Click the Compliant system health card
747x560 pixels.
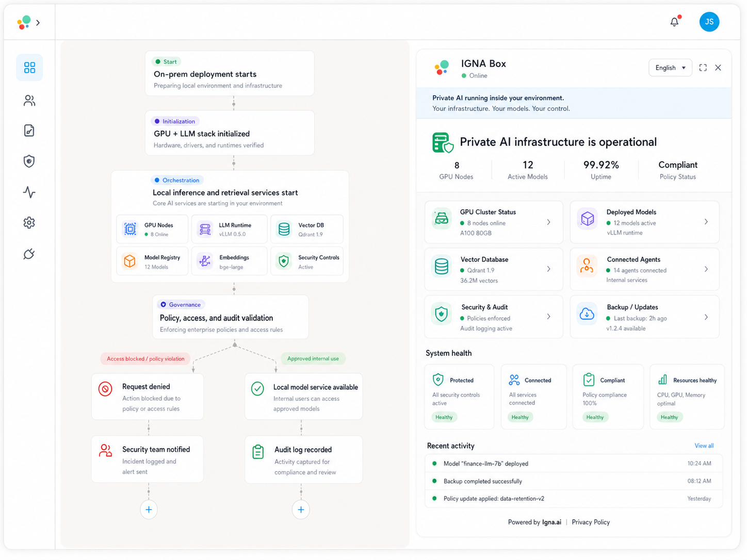(608, 397)
